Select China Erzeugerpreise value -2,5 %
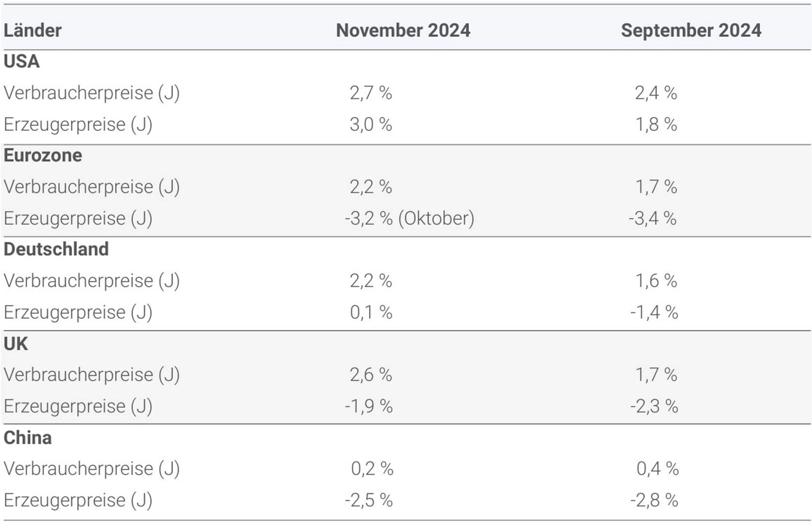812x523 pixels. pyautogui.click(x=368, y=500)
